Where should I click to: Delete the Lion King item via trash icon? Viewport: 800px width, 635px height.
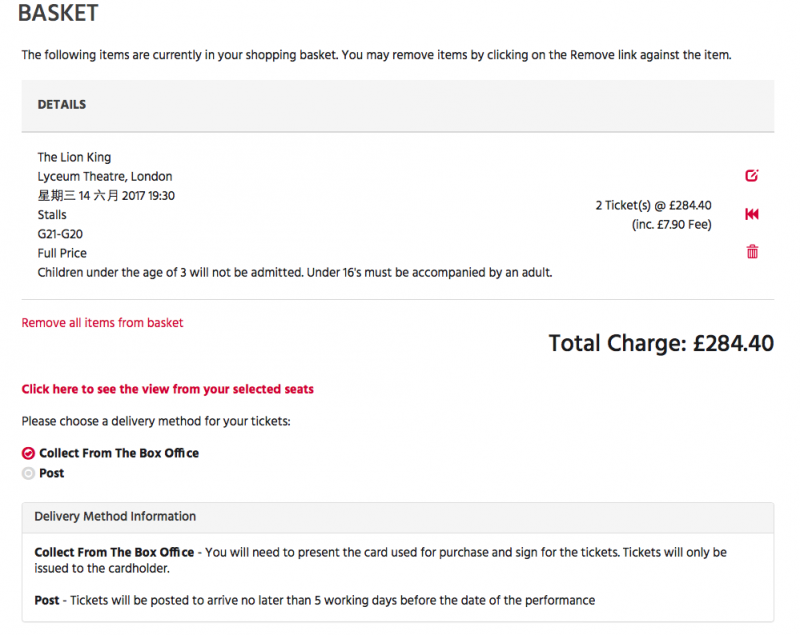click(x=752, y=251)
